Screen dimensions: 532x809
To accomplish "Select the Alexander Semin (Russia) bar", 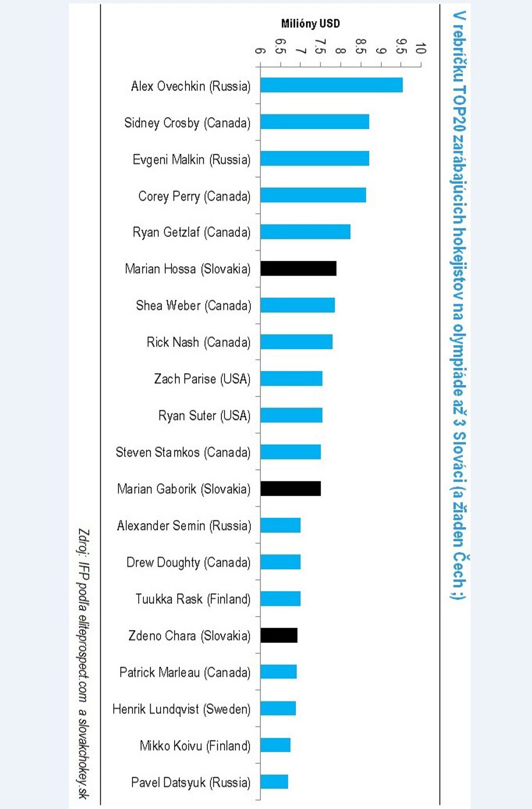I will point(281,526).
